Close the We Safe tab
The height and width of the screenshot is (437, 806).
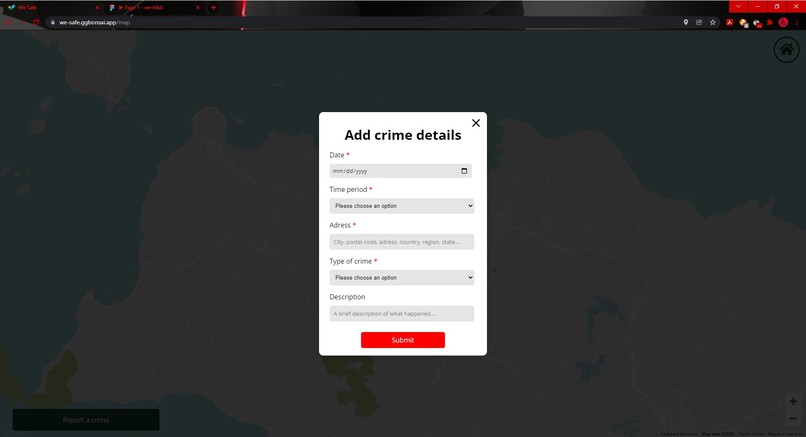[x=97, y=7]
